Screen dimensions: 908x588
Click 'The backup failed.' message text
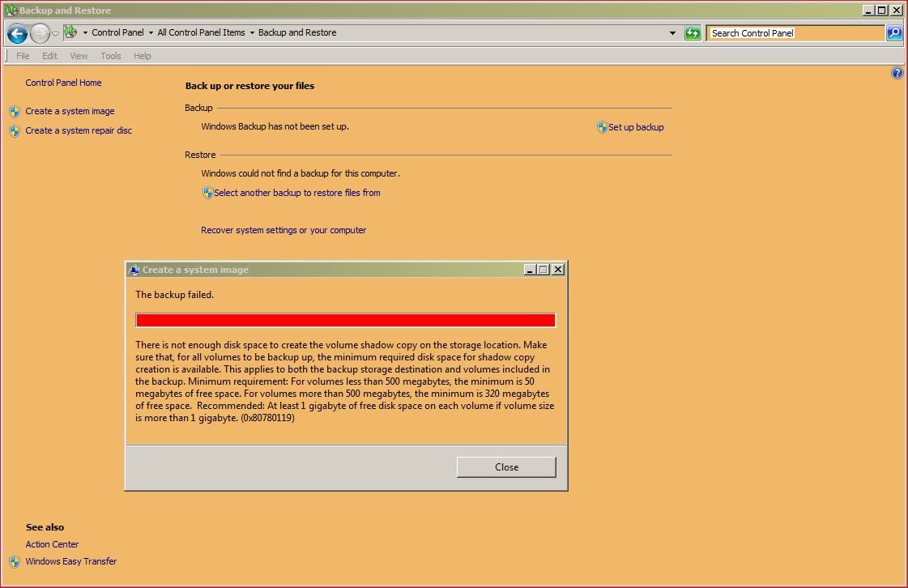coord(174,295)
